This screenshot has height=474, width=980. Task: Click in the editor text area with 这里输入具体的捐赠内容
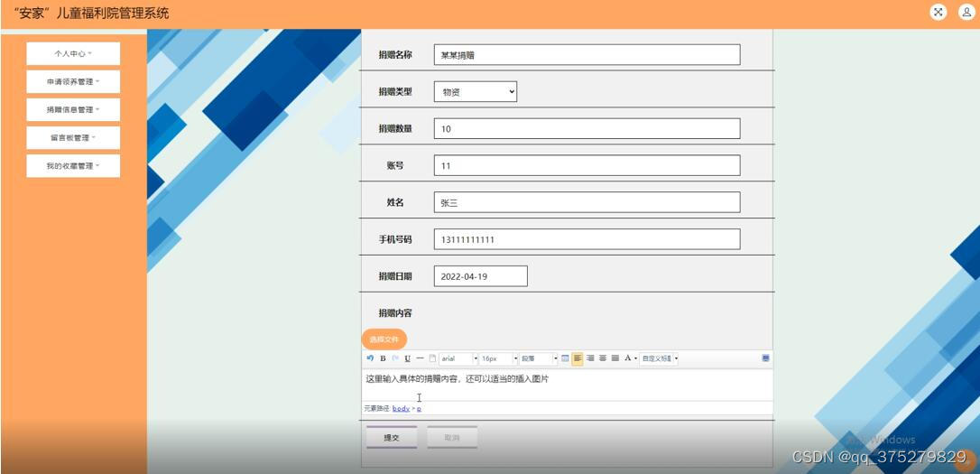567,385
